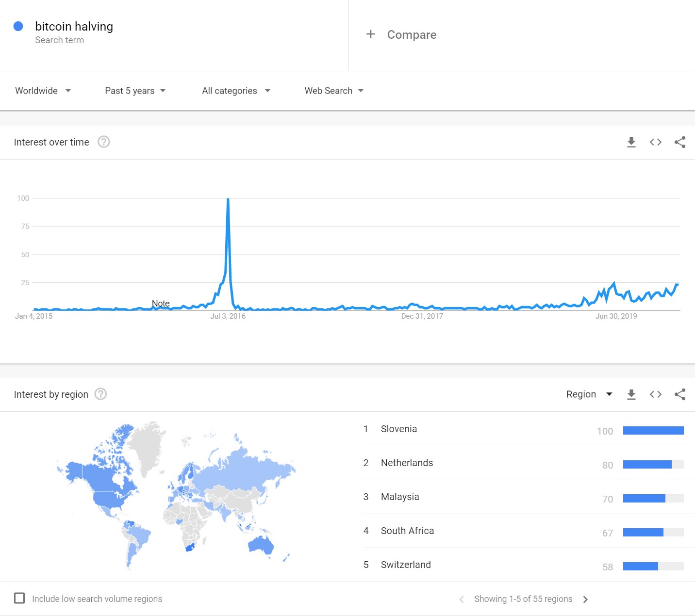This screenshot has height=616, width=695.
Task: Open embed code for Interest by region
Action: tap(655, 394)
